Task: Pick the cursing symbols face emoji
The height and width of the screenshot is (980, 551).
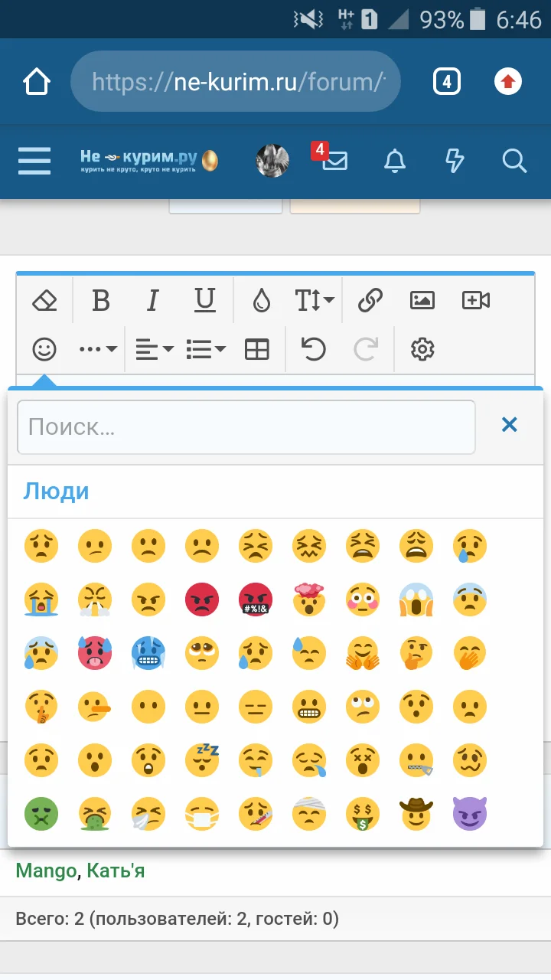Action: pyautogui.click(x=256, y=599)
